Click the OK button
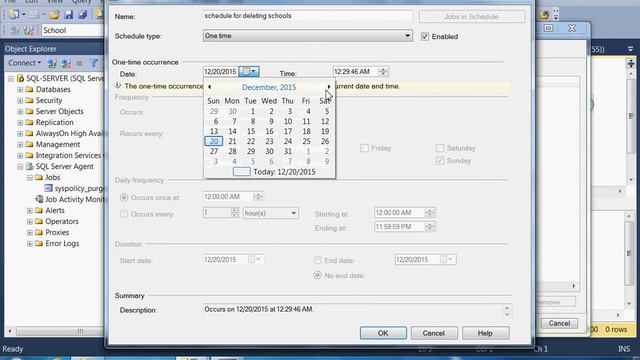Screen dimensions: 640x360 pos(383,333)
